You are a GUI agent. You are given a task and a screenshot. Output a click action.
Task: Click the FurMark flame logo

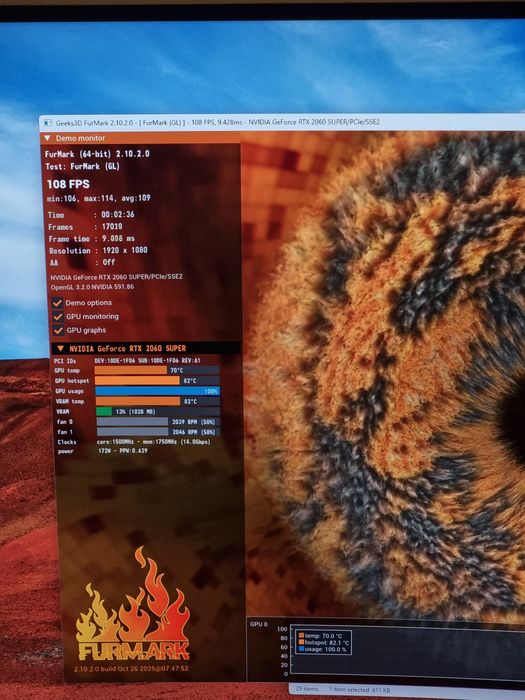[x=133, y=604]
